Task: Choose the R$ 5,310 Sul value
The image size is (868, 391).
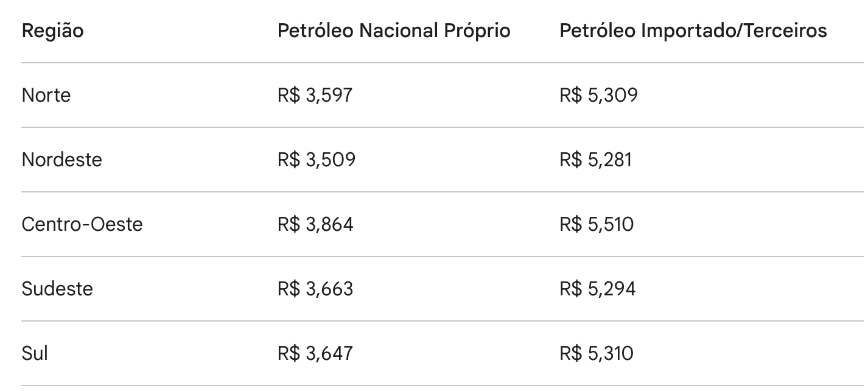Action: [596, 353]
